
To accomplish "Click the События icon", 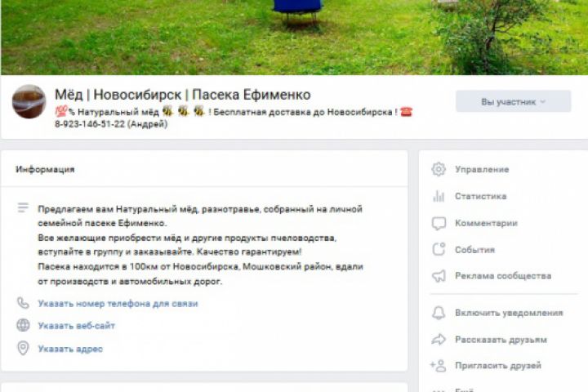I will pyautogui.click(x=439, y=249).
